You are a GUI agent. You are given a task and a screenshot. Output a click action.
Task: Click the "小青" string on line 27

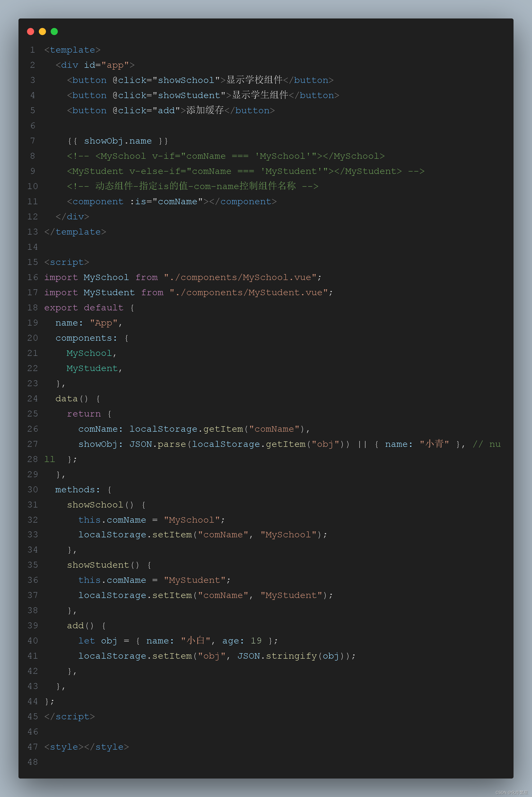(434, 444)
